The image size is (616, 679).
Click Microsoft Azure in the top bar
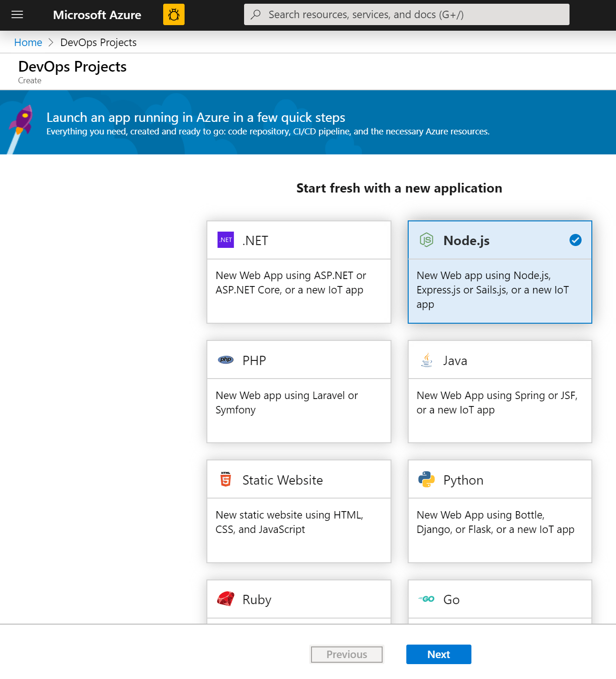[97, 14]
